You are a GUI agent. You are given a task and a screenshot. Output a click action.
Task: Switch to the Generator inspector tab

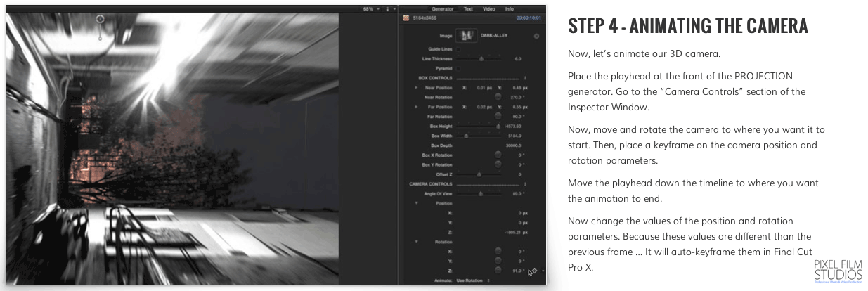pyautogui.click(x=442, y=8)
